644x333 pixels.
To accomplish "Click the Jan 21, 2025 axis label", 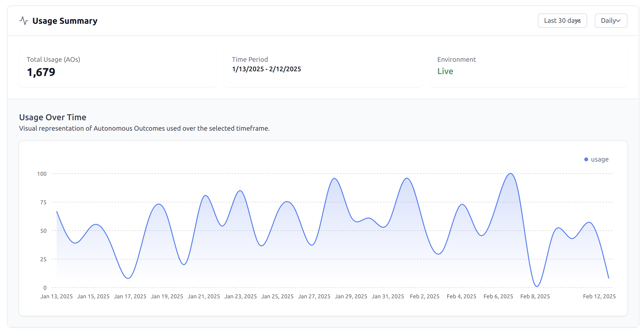I will (204, 296).
